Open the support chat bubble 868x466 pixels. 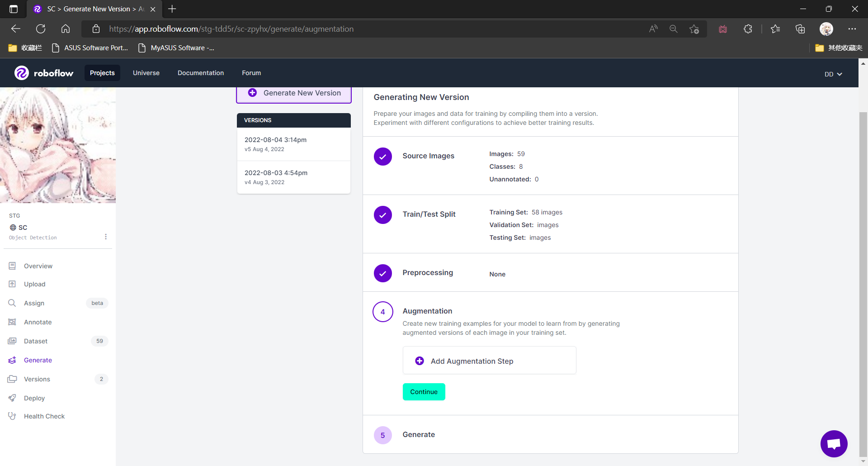click(x=834, y=444)
